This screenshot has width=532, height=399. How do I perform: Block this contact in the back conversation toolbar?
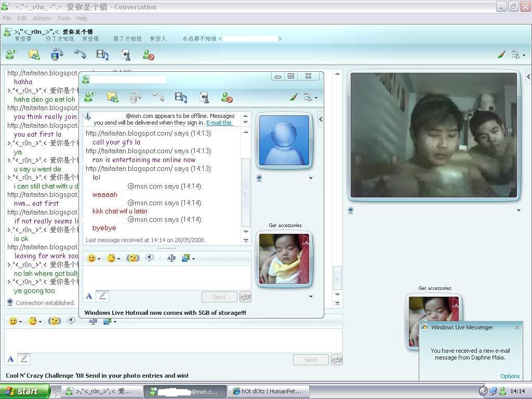point(149,55)
